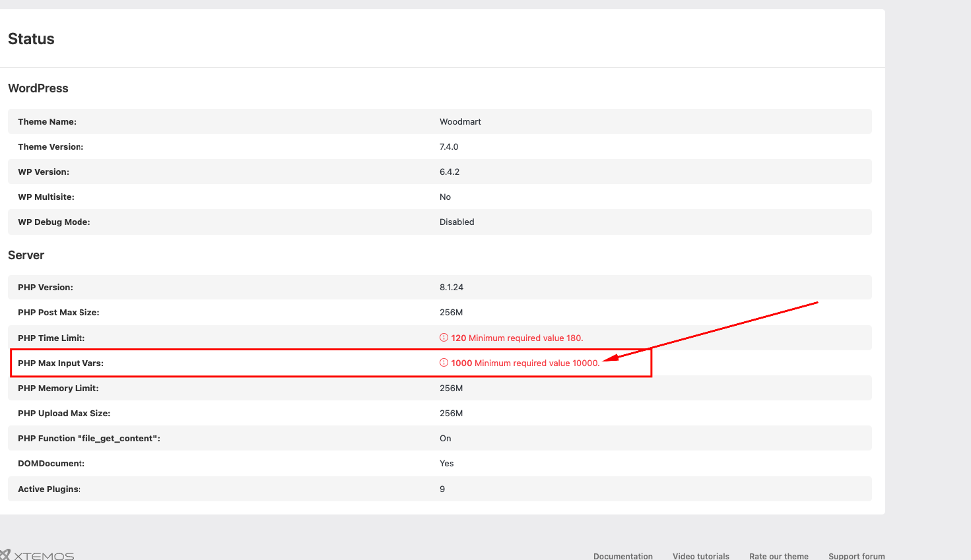The width and height of the screenshot is (971, 560).
Task: Click the WordPress section heading
Action: coord(38,88)
